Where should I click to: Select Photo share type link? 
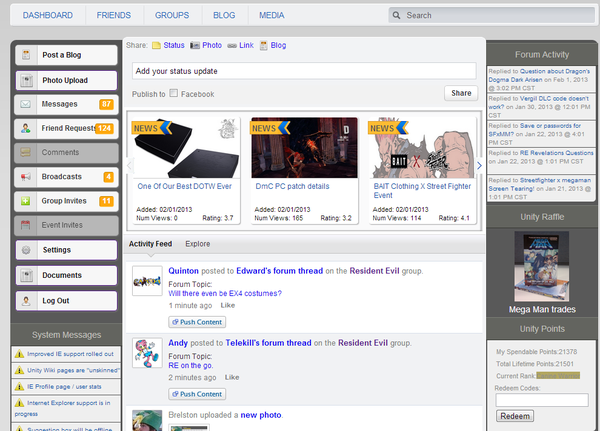pyautogui.click(x=212, y=45)
